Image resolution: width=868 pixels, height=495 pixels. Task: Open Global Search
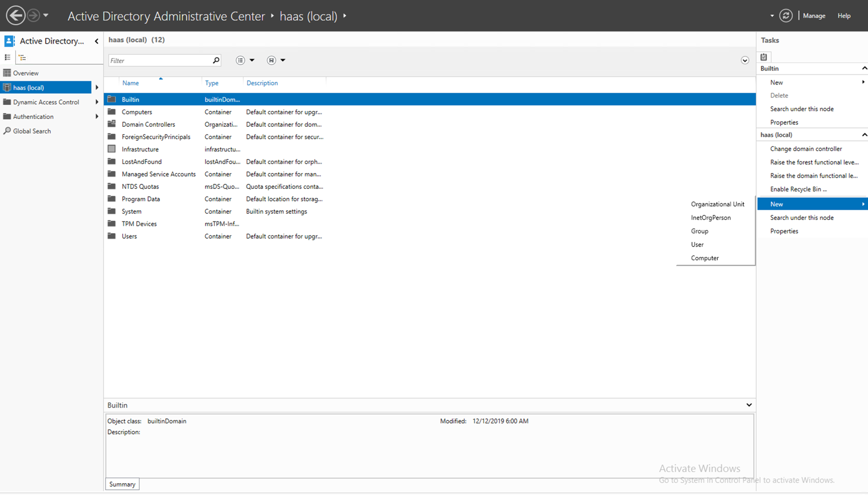click(32, 131)
